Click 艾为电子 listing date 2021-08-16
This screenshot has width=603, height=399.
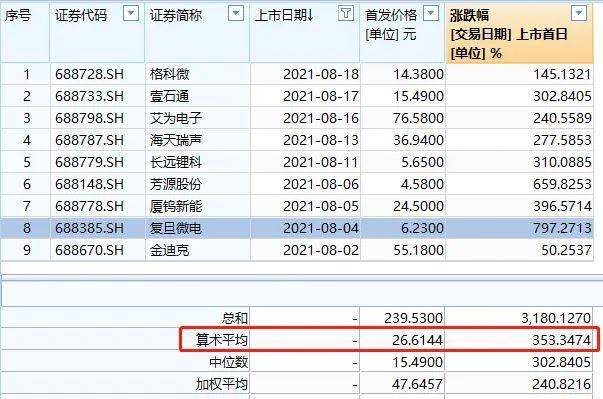pyautogui.click(x=321, y=118)
